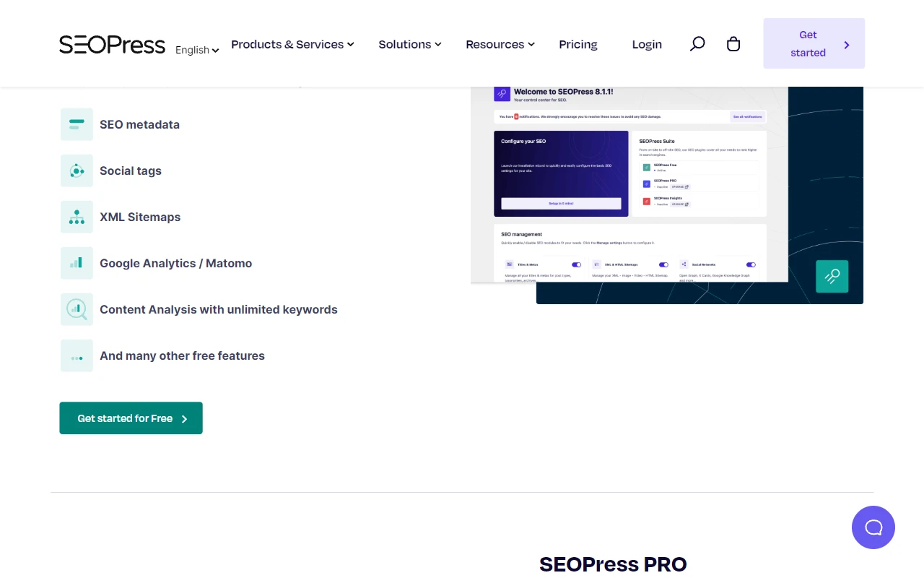Click Google Analytics / Matomo text
Viewport: 924px width, 578px height.
pos(175,263)
